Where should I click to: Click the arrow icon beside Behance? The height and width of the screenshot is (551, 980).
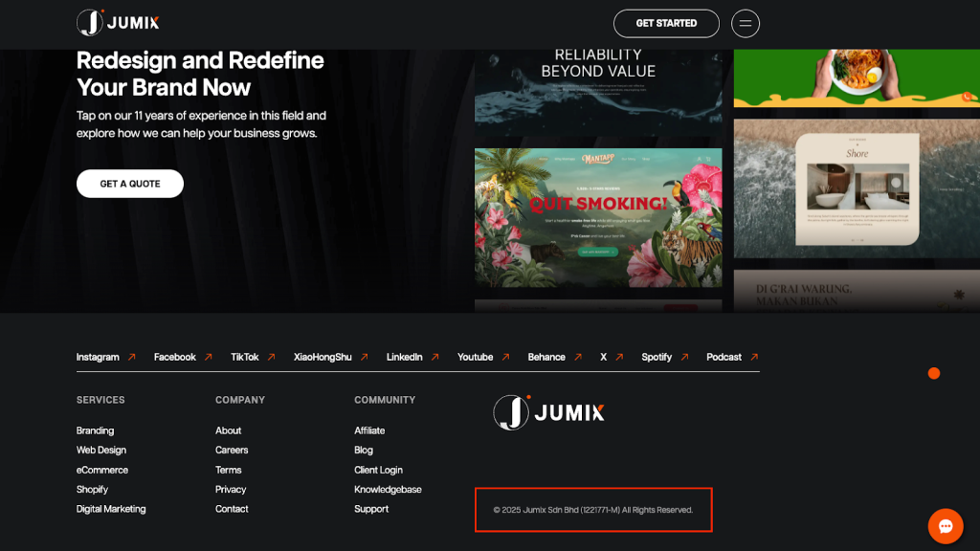pyautogui.click(x=578, y=357)
